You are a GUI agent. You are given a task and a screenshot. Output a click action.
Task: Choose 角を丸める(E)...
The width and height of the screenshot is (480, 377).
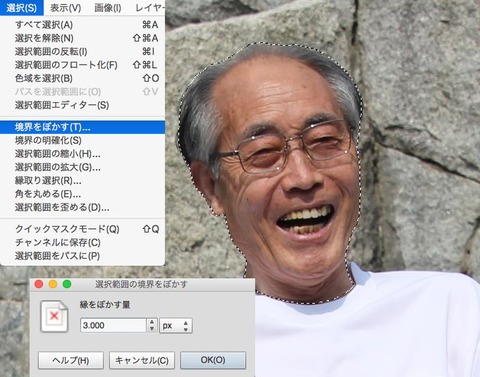coord(82,194)
